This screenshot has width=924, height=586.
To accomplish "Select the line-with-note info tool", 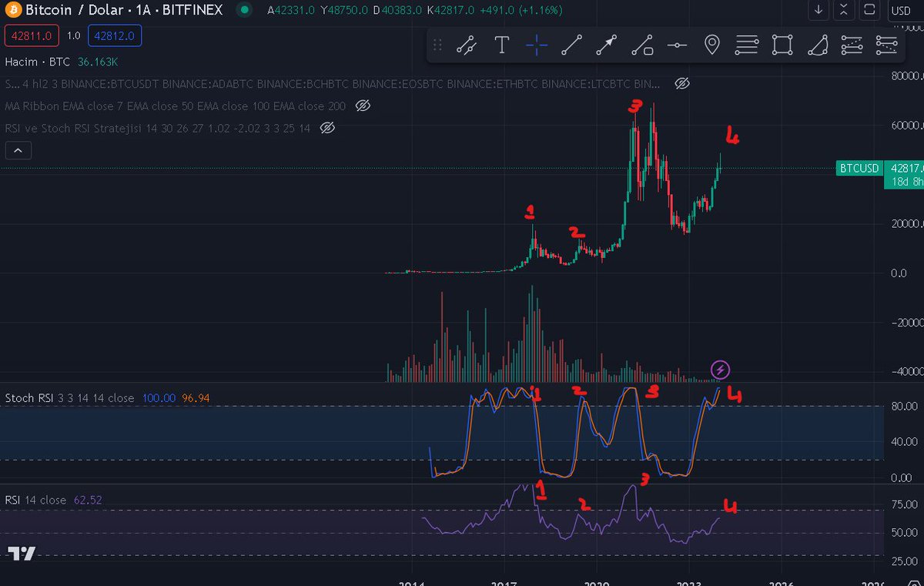I will [642, 46].
